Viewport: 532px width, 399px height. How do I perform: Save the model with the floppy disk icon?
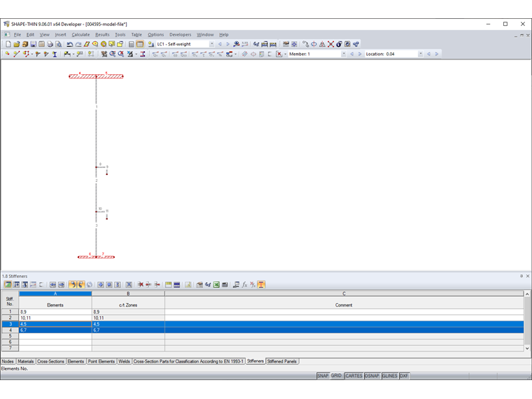[34, 44]
